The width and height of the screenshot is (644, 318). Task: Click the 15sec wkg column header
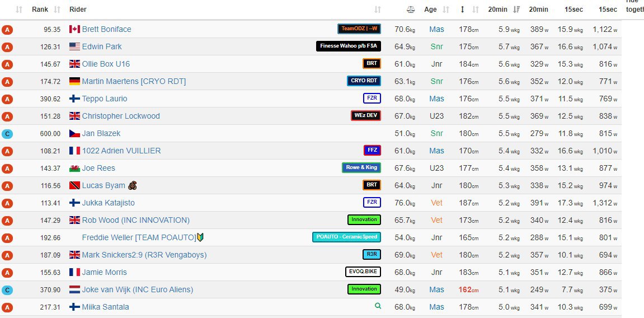click(573, 10)
